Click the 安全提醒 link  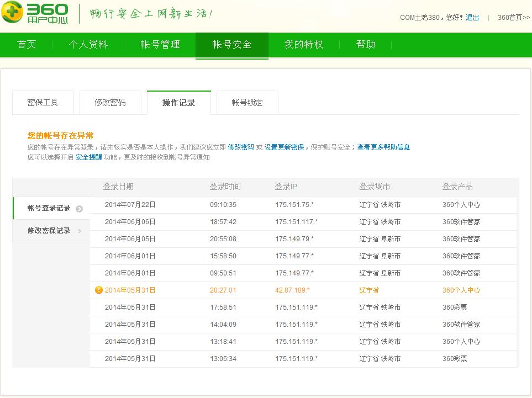pyautogui.click(x=88, y=157)
